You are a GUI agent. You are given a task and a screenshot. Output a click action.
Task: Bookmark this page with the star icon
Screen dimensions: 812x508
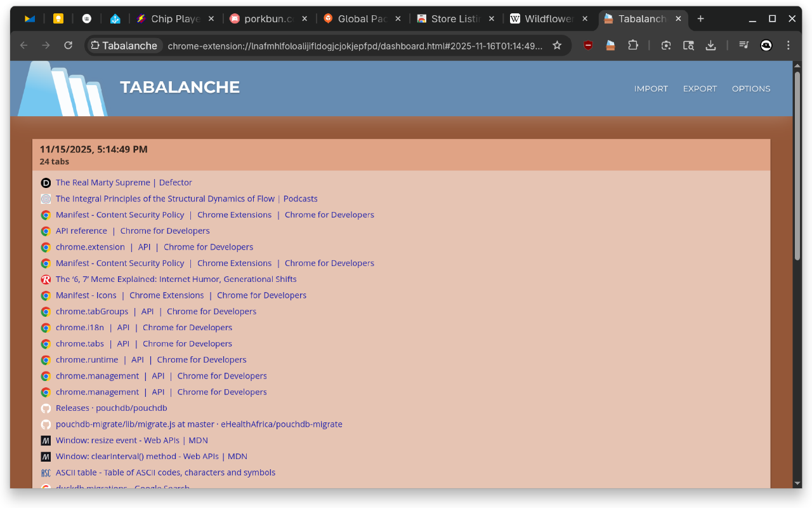[x=557, y=45]
